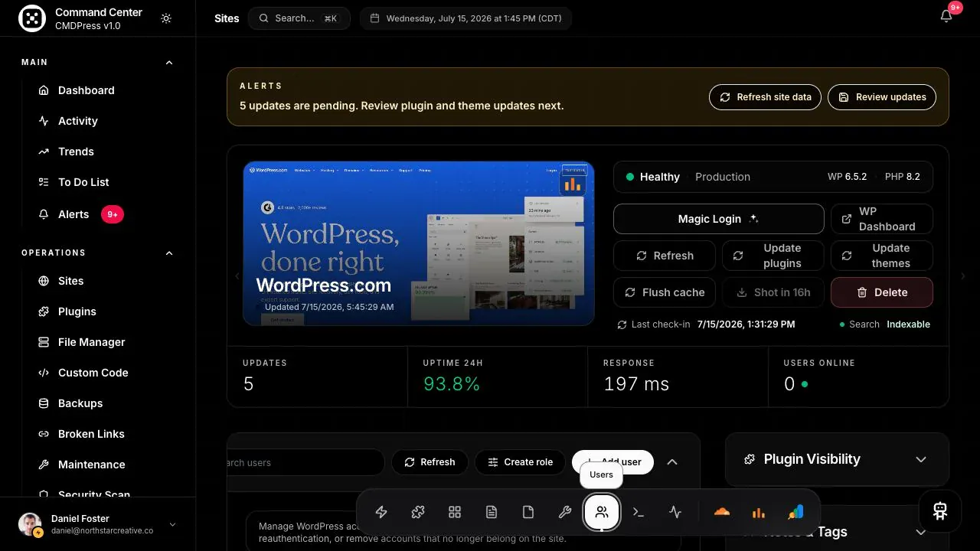
Task: Collapse the OPERATIONS sidebar section
Action: pos(169,253)
